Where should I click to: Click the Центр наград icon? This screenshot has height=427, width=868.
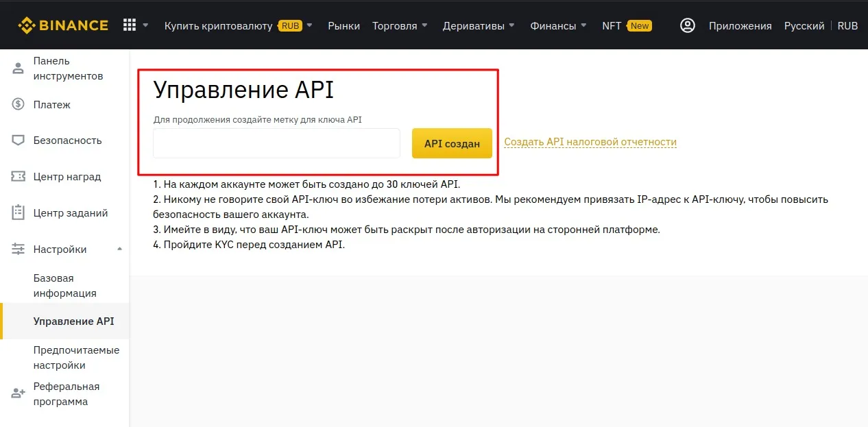click(18, 176)
